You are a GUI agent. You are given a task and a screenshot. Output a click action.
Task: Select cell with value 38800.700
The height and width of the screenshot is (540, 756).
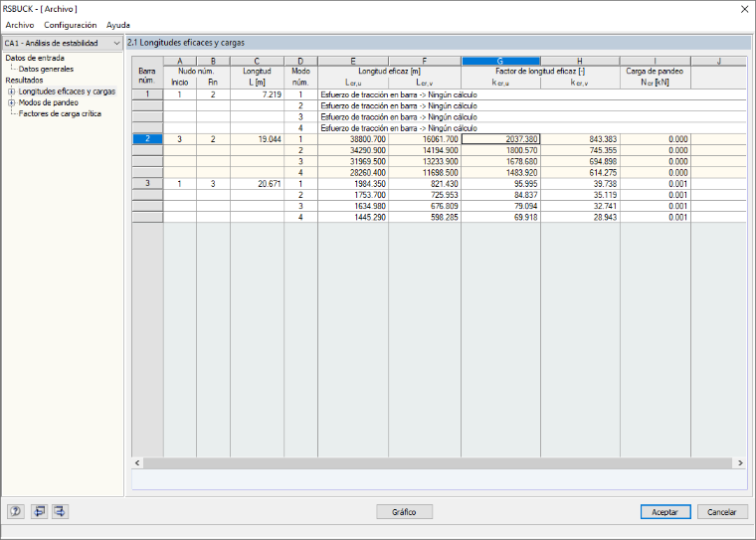353,139
